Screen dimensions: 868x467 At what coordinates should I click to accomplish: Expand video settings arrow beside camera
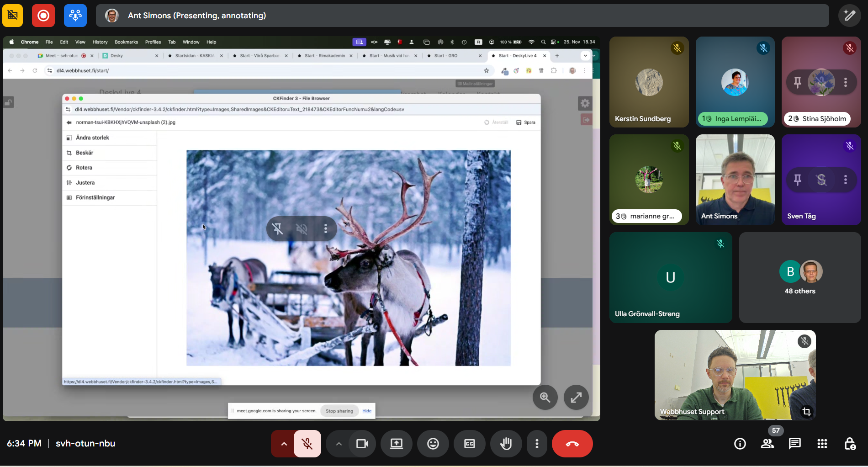[x=339, y=444]
